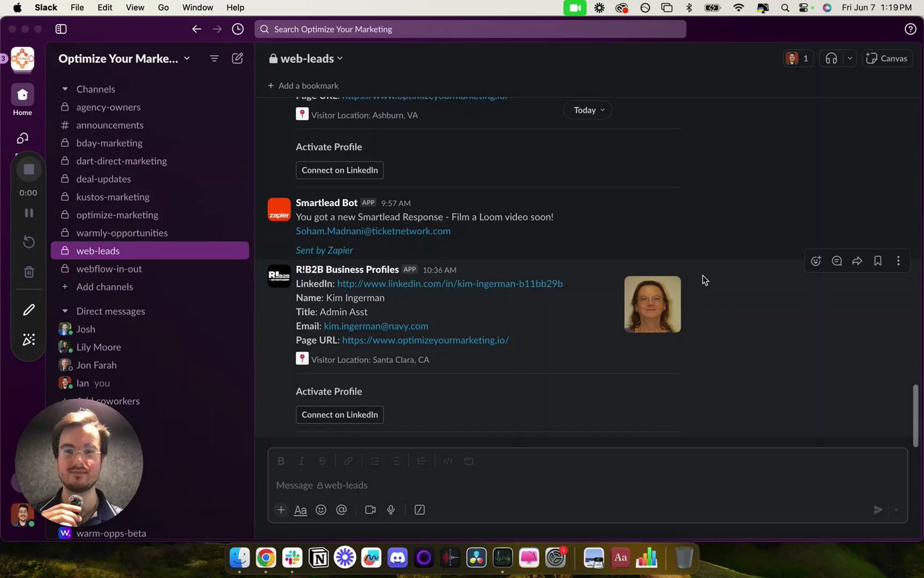Click the Message web-leads input box
Viewport: 924px width, 578px height.
(588, 486)
